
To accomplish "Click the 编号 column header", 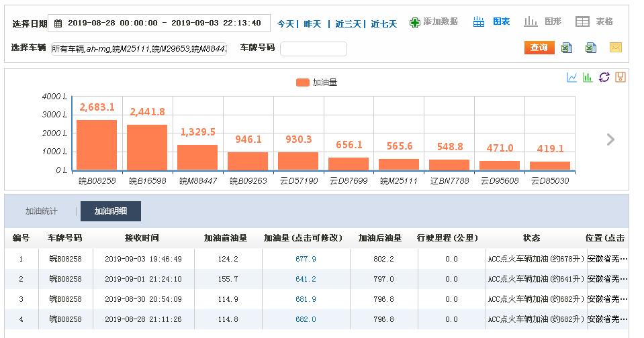I will coord(21,238).
